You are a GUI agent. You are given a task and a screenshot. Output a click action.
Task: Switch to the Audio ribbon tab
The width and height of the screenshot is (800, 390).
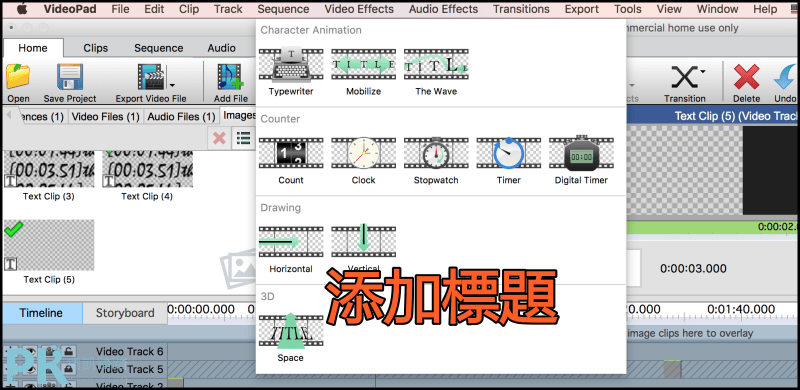tap(221, 48)
